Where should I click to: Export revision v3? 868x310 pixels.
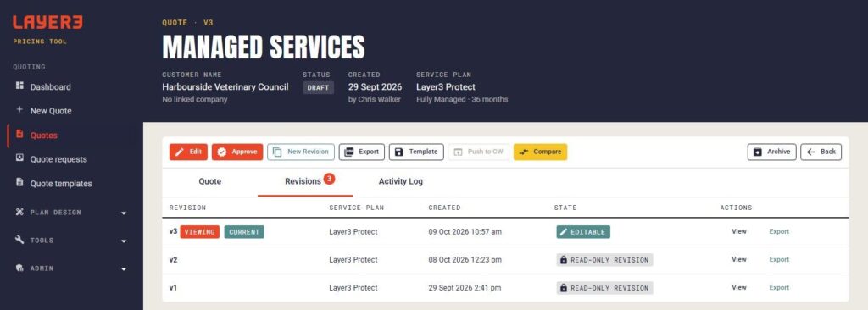779,231
